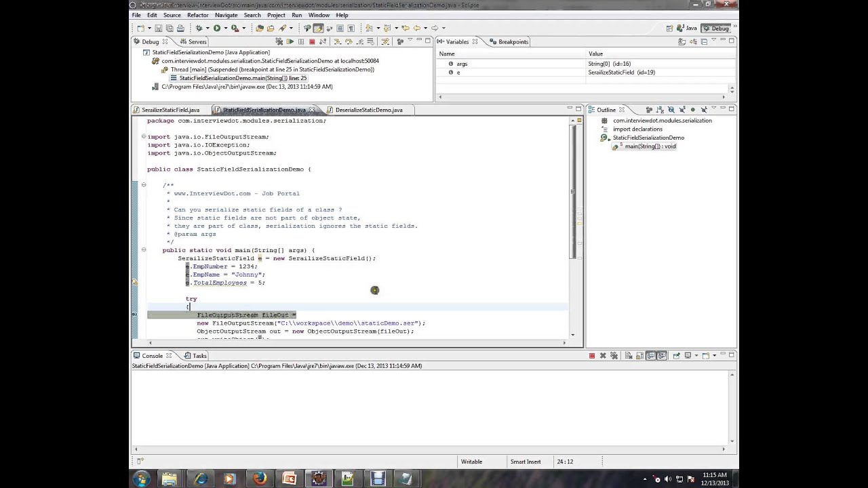
Task: Open the Servers tab
Action: click(193, 41)
